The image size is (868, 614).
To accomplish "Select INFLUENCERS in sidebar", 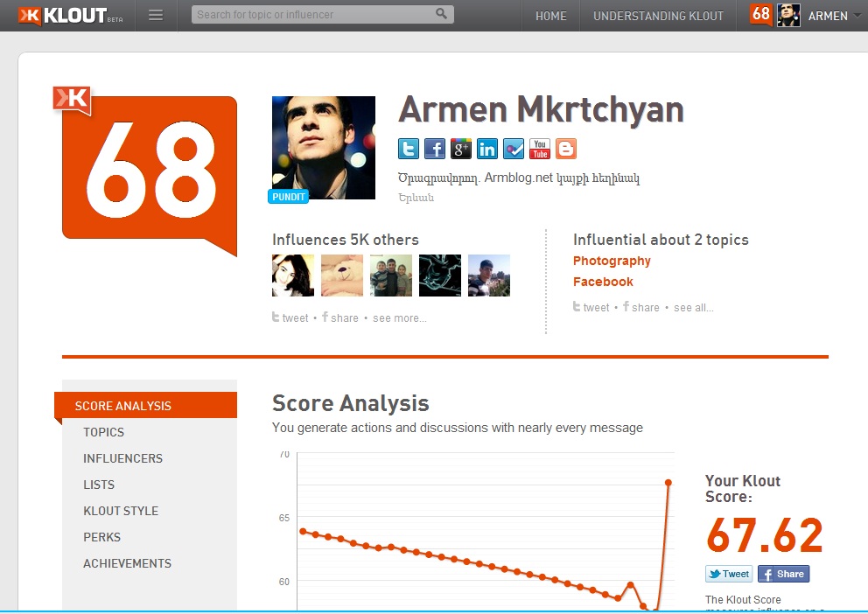I will (x=122, y=458).
